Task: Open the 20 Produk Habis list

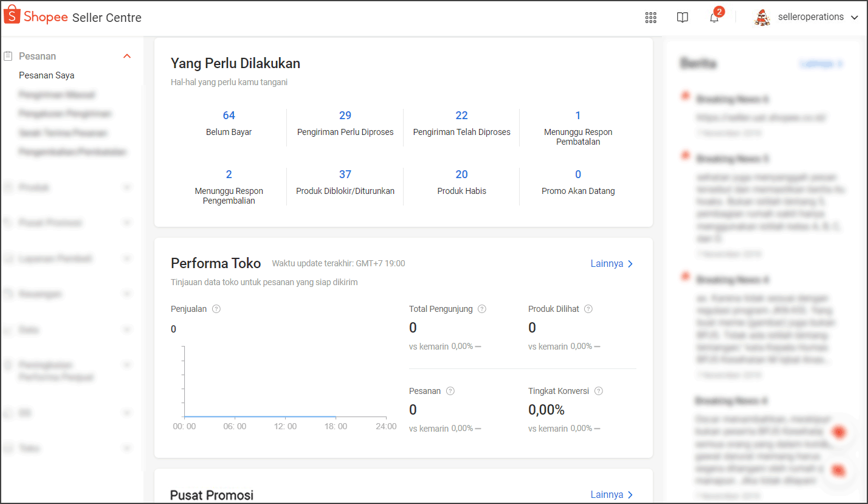Action: [462, 174]
